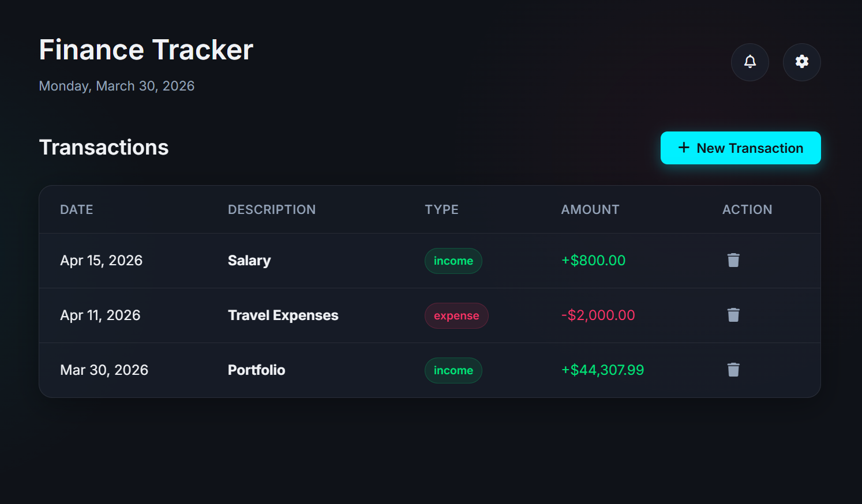The image size is (862, 504).
Task: Click the DATE column header to sort
Action: coord(76,209)
